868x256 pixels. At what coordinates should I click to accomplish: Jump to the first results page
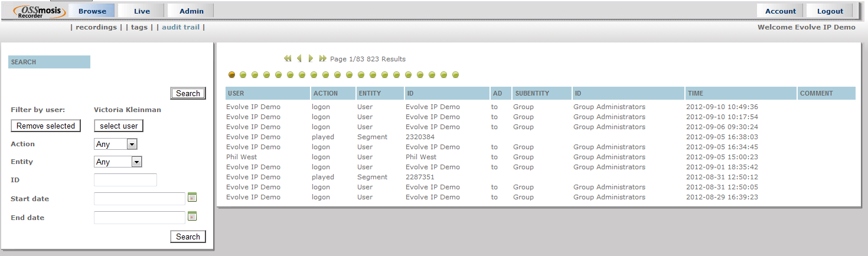(x=288, y=59)
